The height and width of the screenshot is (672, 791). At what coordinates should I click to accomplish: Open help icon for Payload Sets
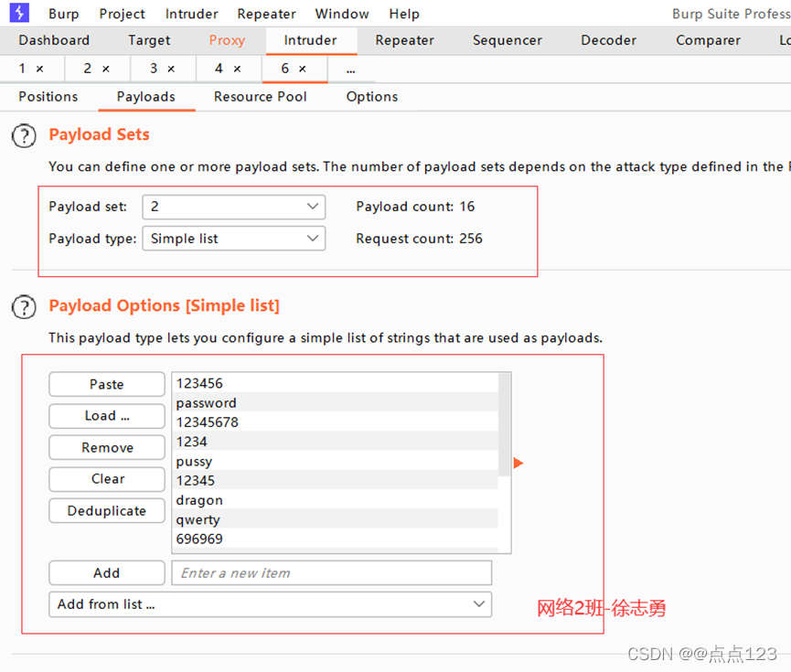[24, 135]
